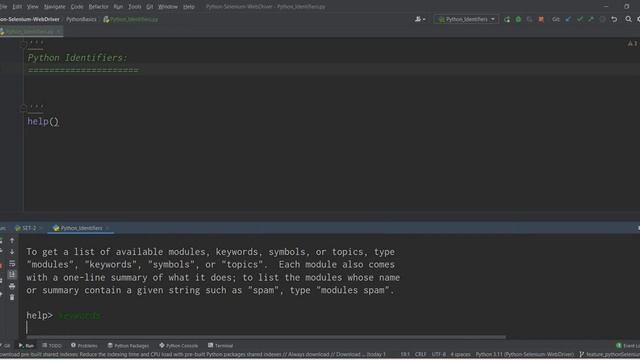Screen dimensions: 640x360
Task: Collapse the opening docstring fold marker
Action: (x=24, y=44)
